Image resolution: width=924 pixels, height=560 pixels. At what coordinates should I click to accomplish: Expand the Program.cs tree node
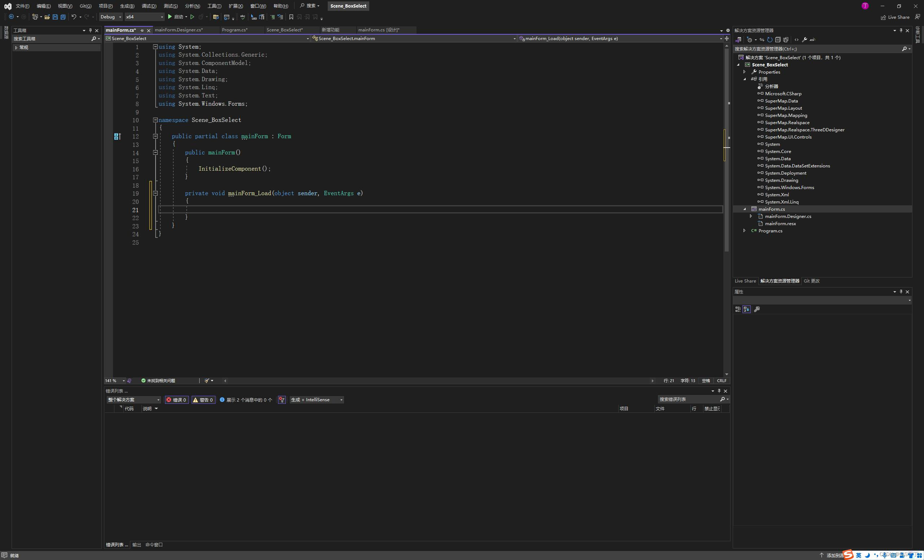click(744, 231)
